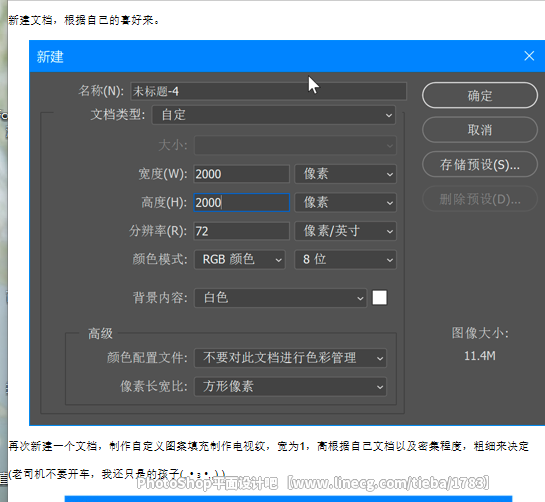
Task: Open the 宽度 unit dropdown showing 像素
Action: (345, 174)
